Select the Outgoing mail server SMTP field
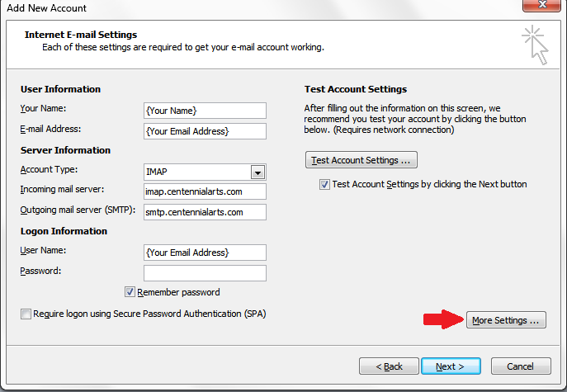The image size is (567, 392). pyautogui.click(x=205, y=212)
